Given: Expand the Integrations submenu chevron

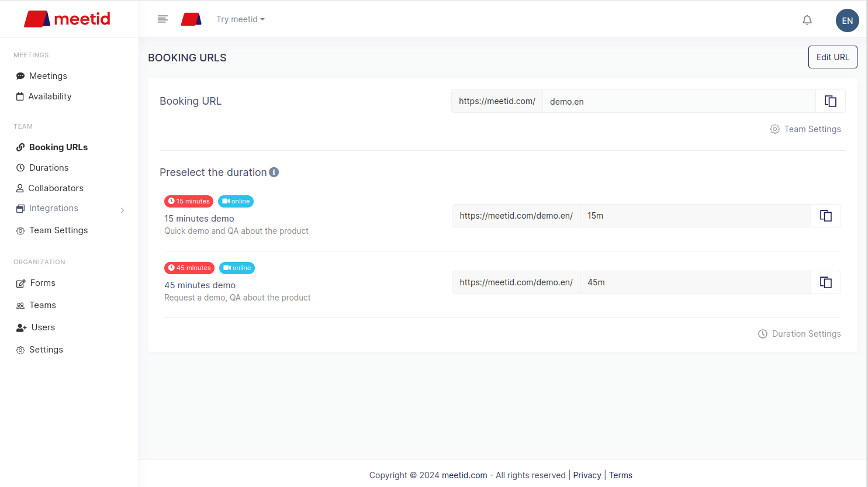Looking at the screenshot, I should tap(122, 210).
